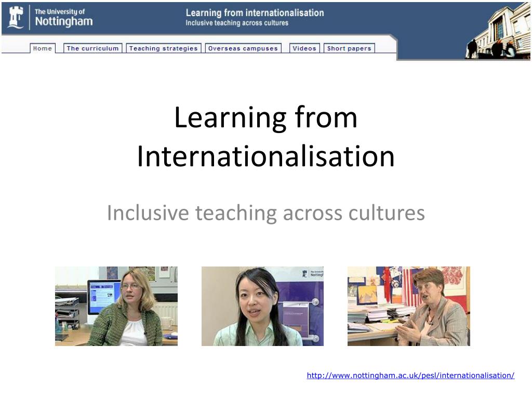
Task: Select the Overseas campuses tab
Action: [x=243, y=48]
